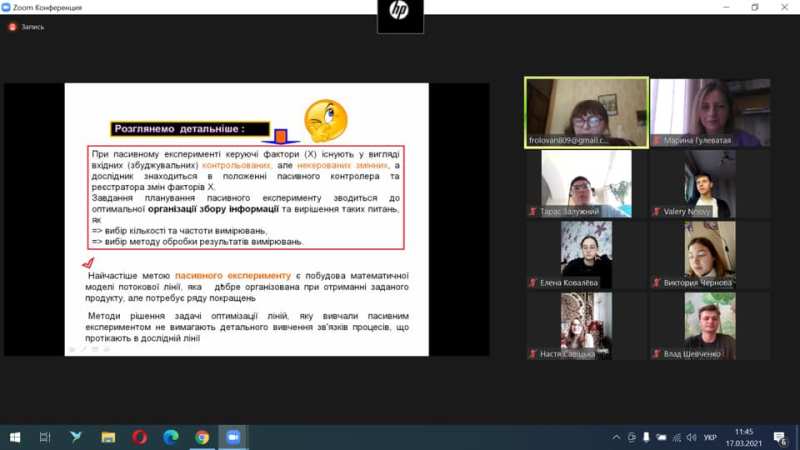Click the recording indicator icon labeled Запись
This screenshot has height=450, width=800.
[x=13, y=27]
